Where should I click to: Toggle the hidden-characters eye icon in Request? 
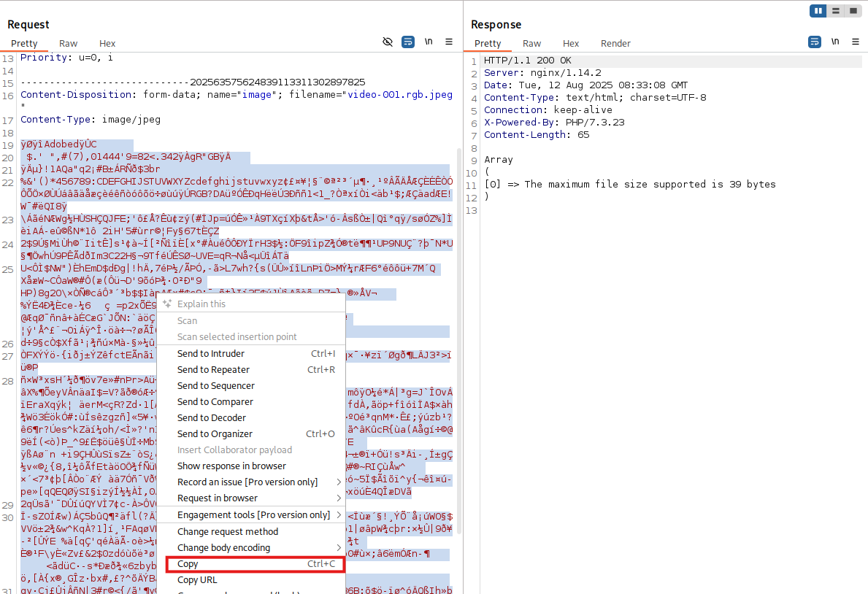click(x=388, y=42)
